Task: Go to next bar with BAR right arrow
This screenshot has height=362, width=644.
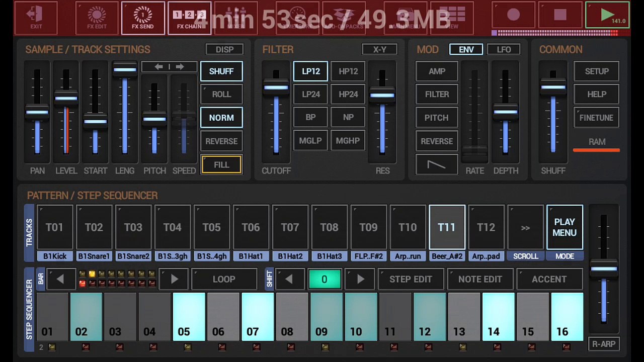Action: pyautogui.click(x=174, y=279)
